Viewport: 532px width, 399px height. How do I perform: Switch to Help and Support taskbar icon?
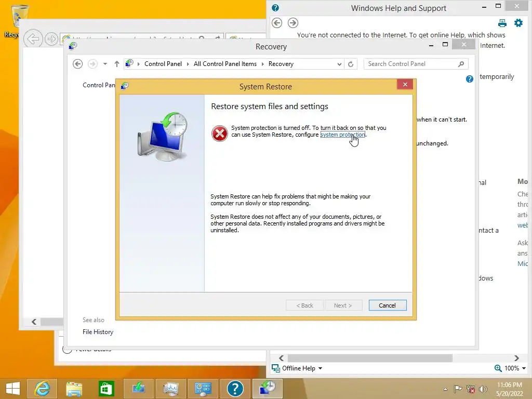tap(235, 389)
